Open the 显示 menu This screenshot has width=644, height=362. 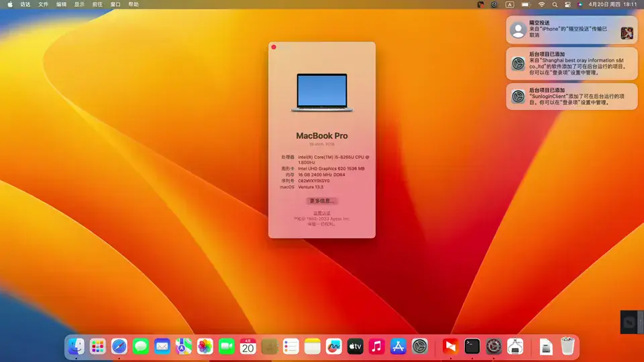79,5
